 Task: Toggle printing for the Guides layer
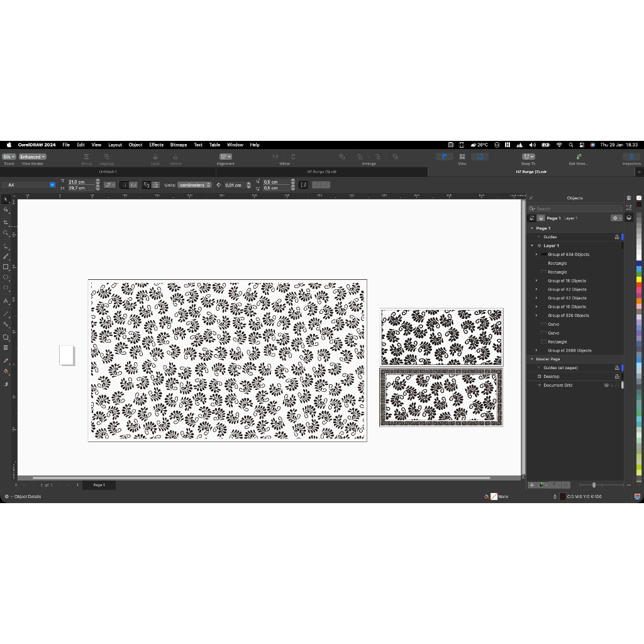click(x=616, y=237)
